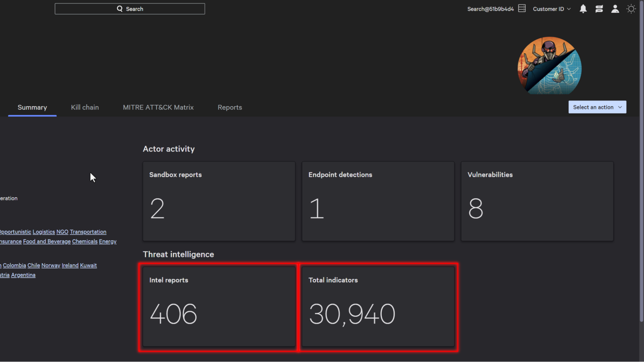Image resolution: width=644 pixels, height=362 pixels.
Task: Click the Norway country link
Action: (x=51, y=265)
